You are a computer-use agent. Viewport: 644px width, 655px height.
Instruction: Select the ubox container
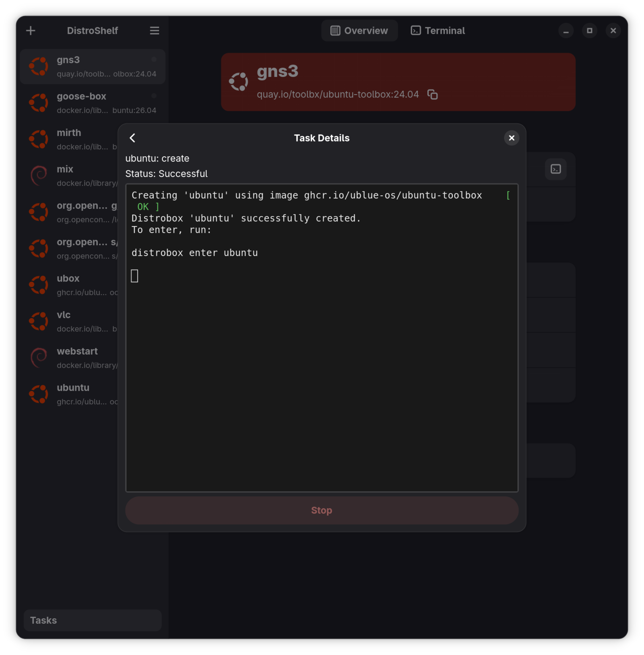pyautogui.click(x=69, y=285)
